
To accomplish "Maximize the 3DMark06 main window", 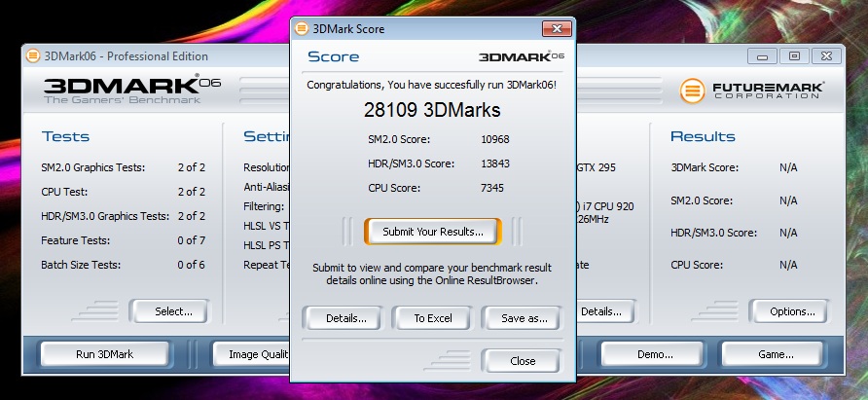I will 794,55.
